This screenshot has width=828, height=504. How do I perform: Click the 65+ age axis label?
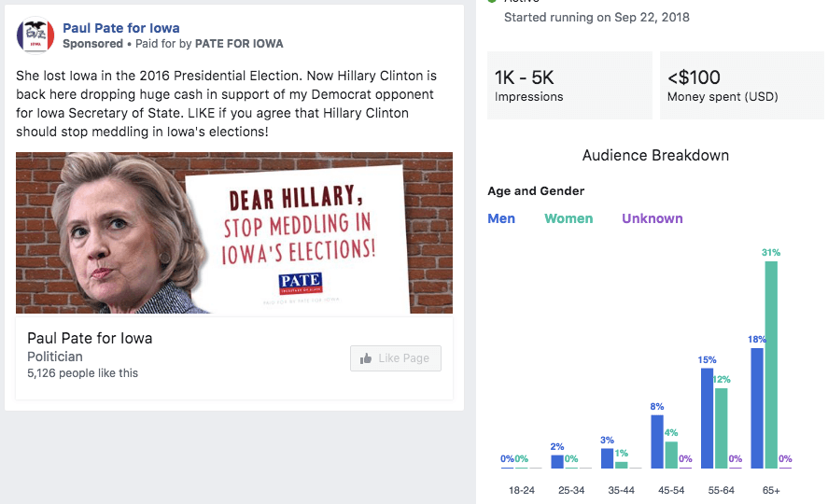point(770,490)
